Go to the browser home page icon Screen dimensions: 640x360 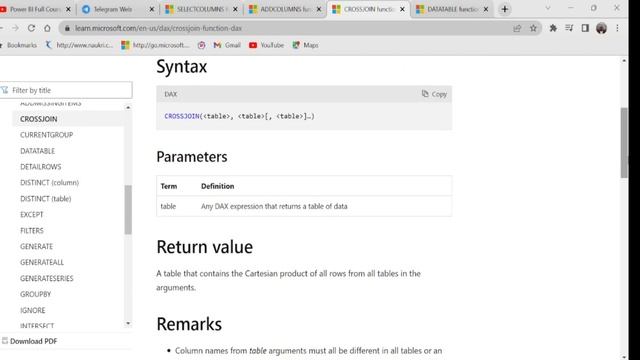click(x=47, y=28)
